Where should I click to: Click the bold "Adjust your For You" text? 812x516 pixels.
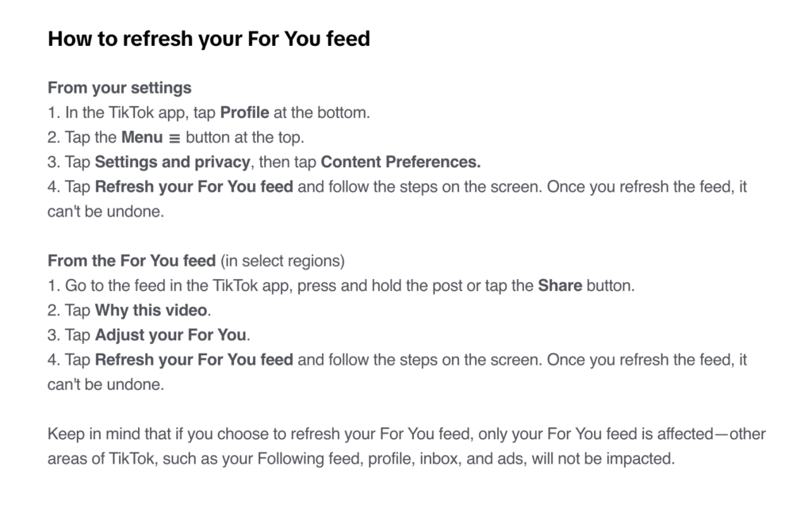click(x=170, y=335)
